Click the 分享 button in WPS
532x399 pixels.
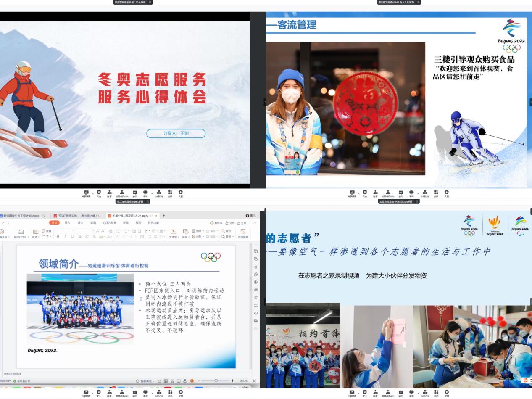[242, 222]
